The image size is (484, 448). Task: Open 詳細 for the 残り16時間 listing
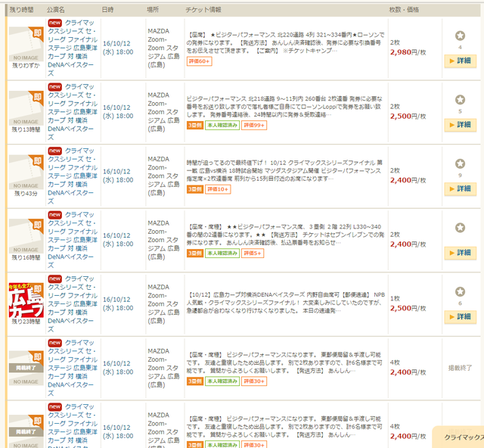click(461, 253)
